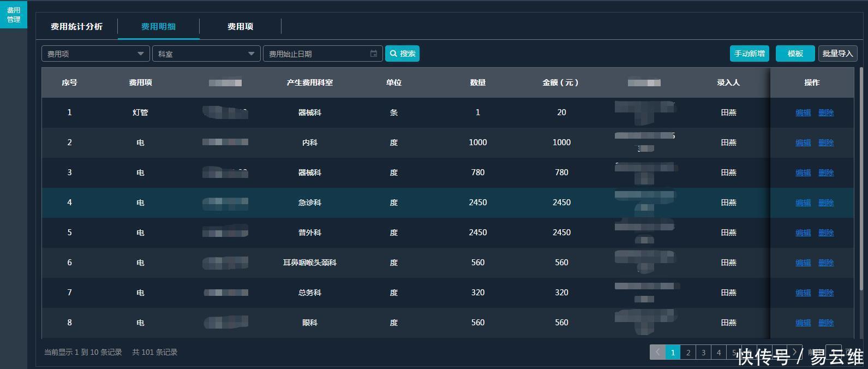Go to page 1
The image size is (868, 369).
(673, 352)
